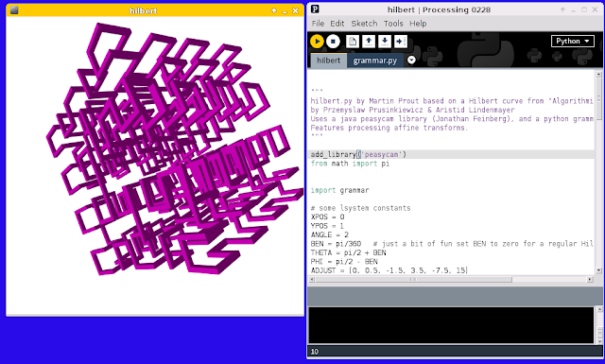Viewport: 605px width, 364px height.
Task: Open a sketch with the up-arrow icon
Action: click(369, 42)
